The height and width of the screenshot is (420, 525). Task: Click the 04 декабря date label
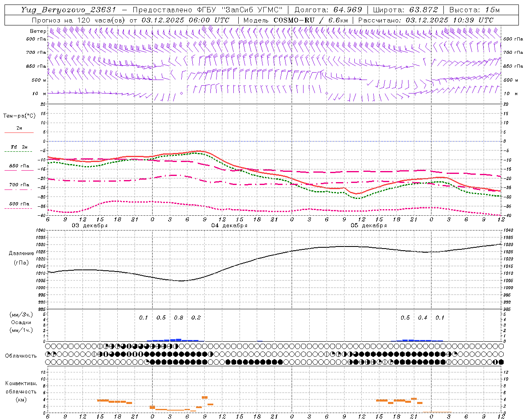pyautogui.click(x=229, y=226)
